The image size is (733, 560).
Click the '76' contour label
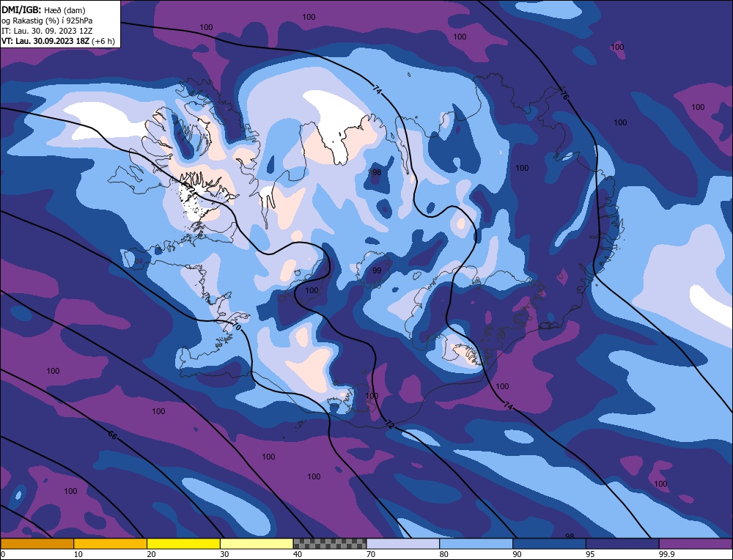pyautogui.click(x=564, y=95)
